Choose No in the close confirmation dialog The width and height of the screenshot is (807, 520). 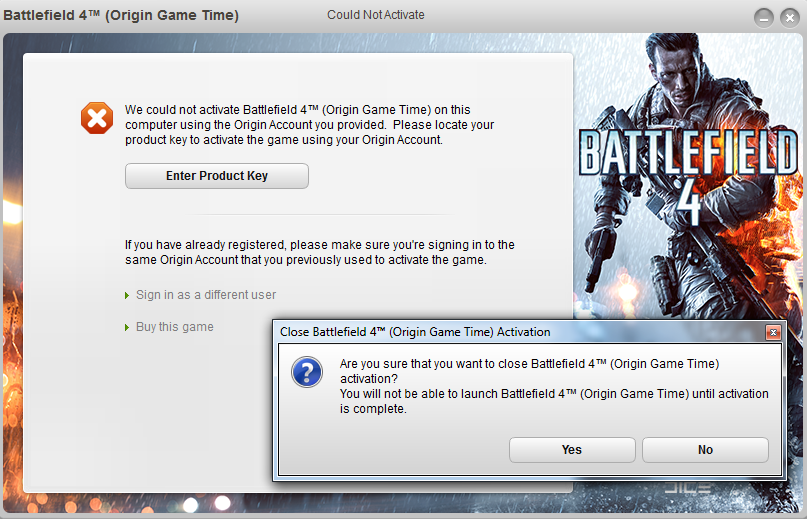(x=705, y=450)
